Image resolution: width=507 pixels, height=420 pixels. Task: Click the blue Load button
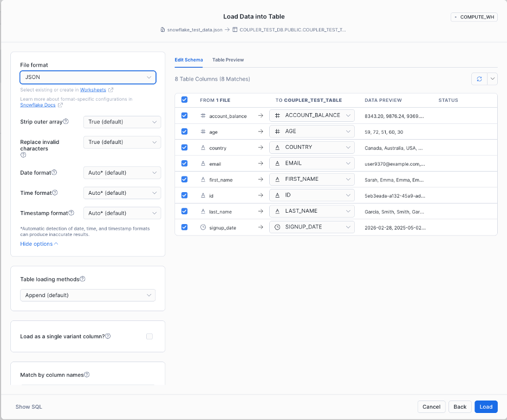[486, 407]
